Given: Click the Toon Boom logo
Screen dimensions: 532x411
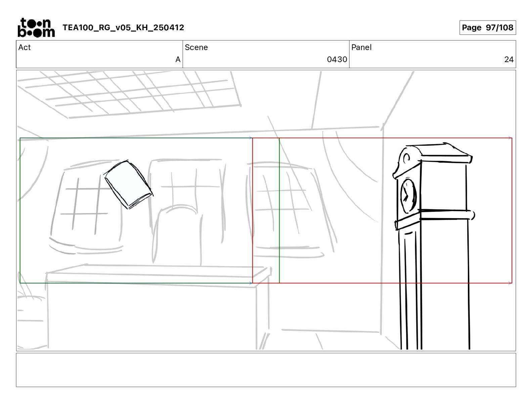Looking at the screenshot, I should pos(36,28).
